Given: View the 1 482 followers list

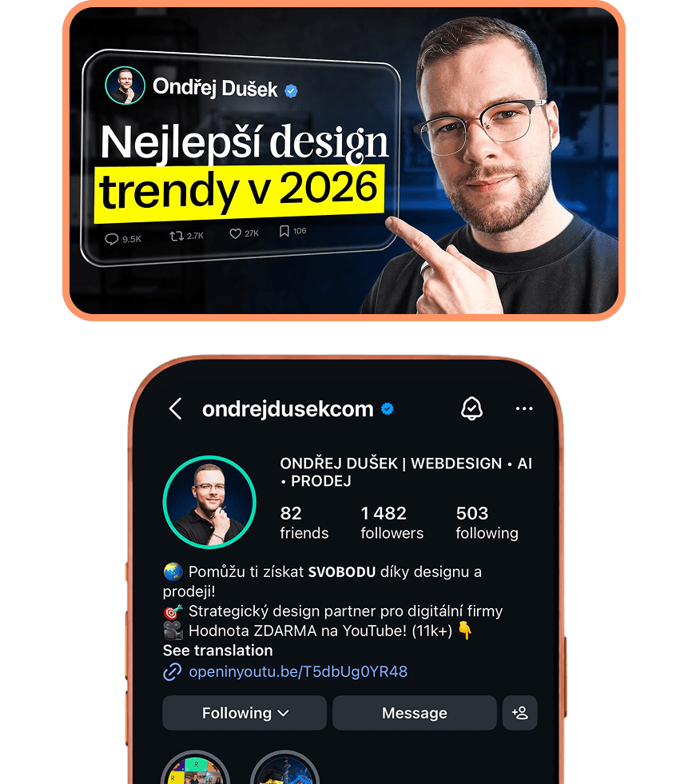Looking at the screenshot, I should point(392,523).
